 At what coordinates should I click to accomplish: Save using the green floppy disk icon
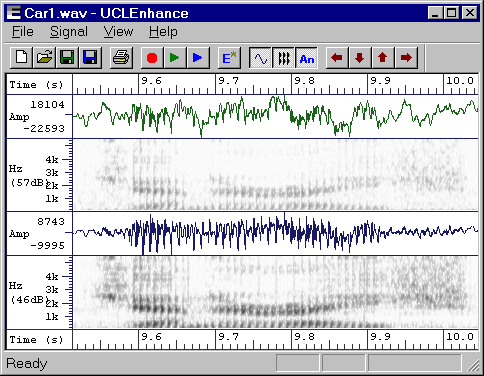coord(67,58)
